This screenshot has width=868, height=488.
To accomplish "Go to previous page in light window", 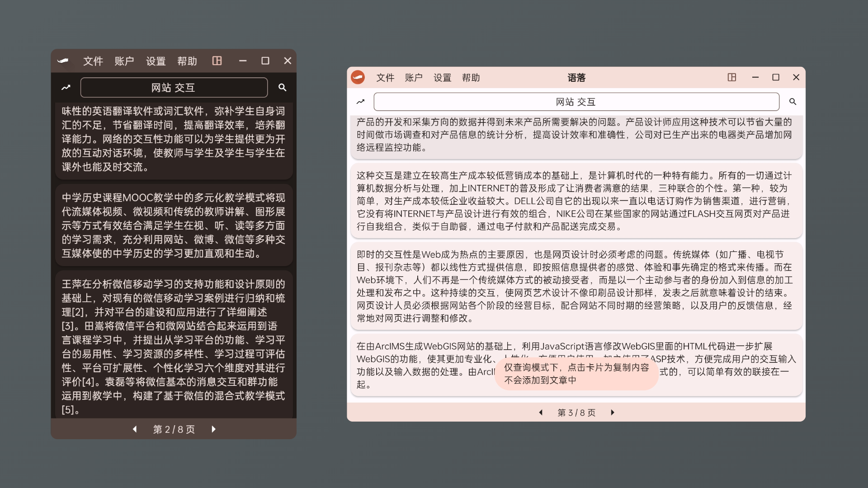I will click(x=541, y=413).
